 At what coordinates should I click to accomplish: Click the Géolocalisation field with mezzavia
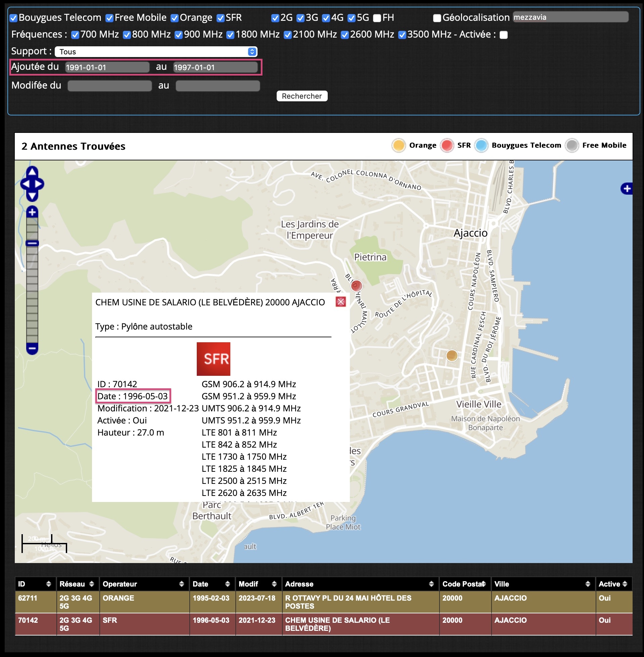point(570,17)
